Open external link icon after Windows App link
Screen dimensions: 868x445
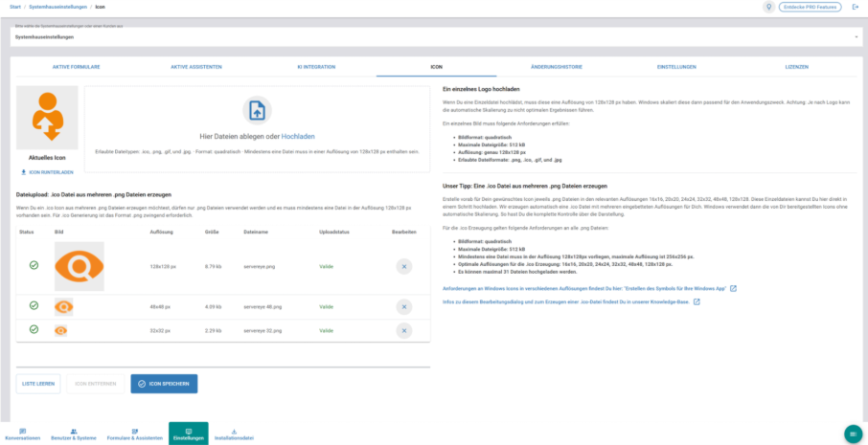pos(734,289)
